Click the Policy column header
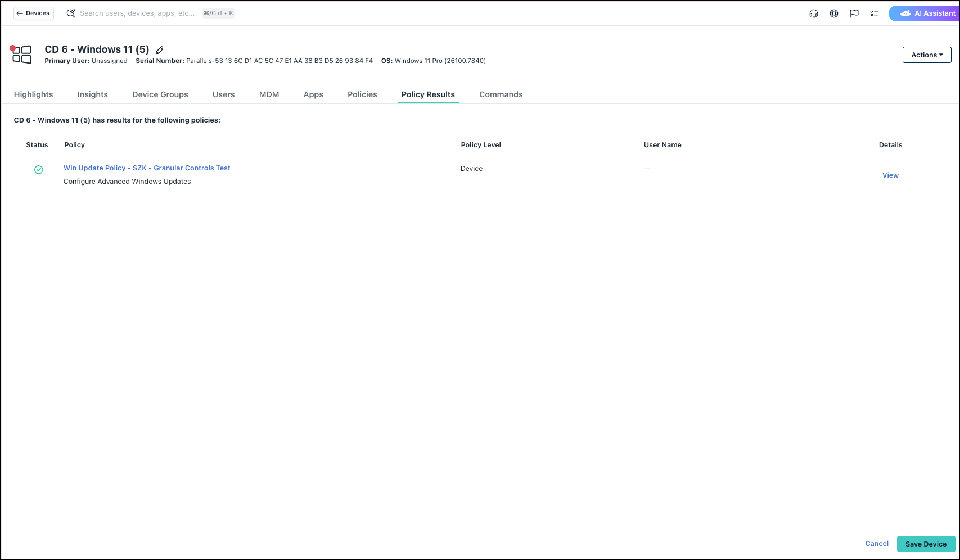The image size is (960, 560). [75, 145]
